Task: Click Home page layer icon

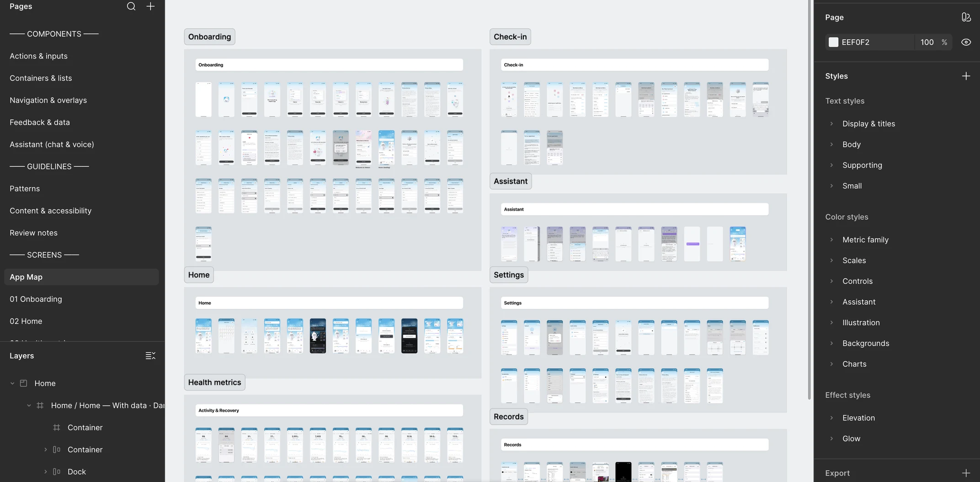Action: [x=24, y=383]
